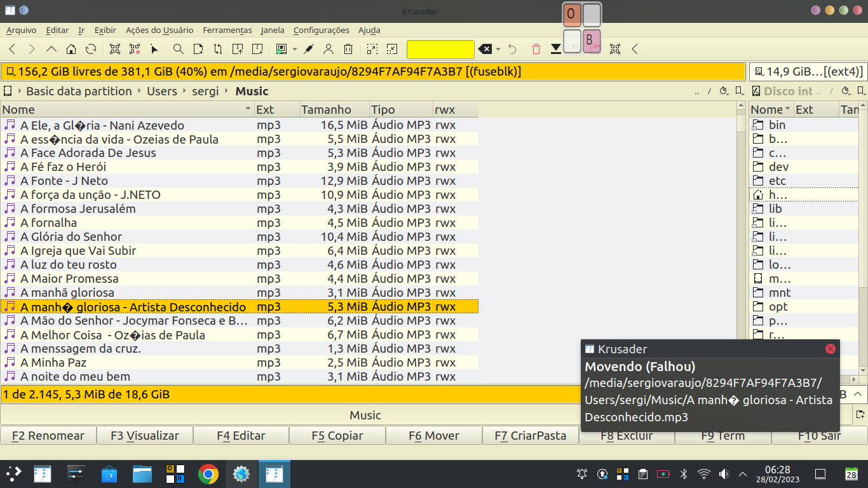Click the grid icon near toolbar's right end
Viewport: 868px width, 488px height.
coord(615,49)
